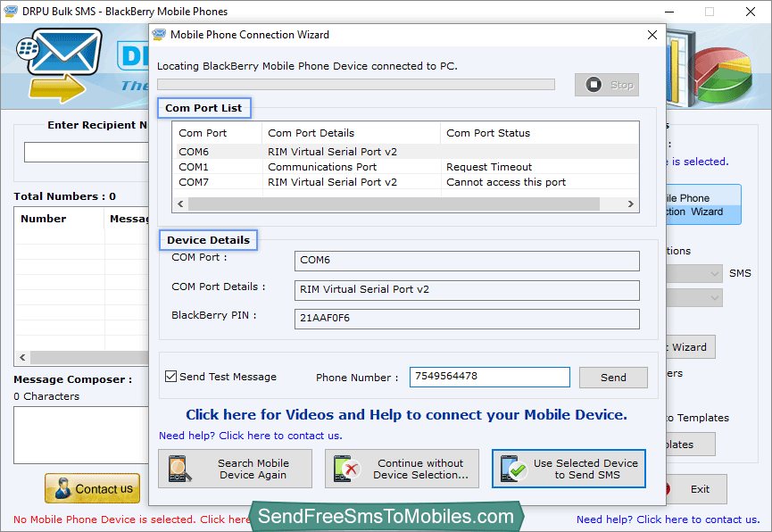Click the Contact us person icon

[x=62, y=488]
